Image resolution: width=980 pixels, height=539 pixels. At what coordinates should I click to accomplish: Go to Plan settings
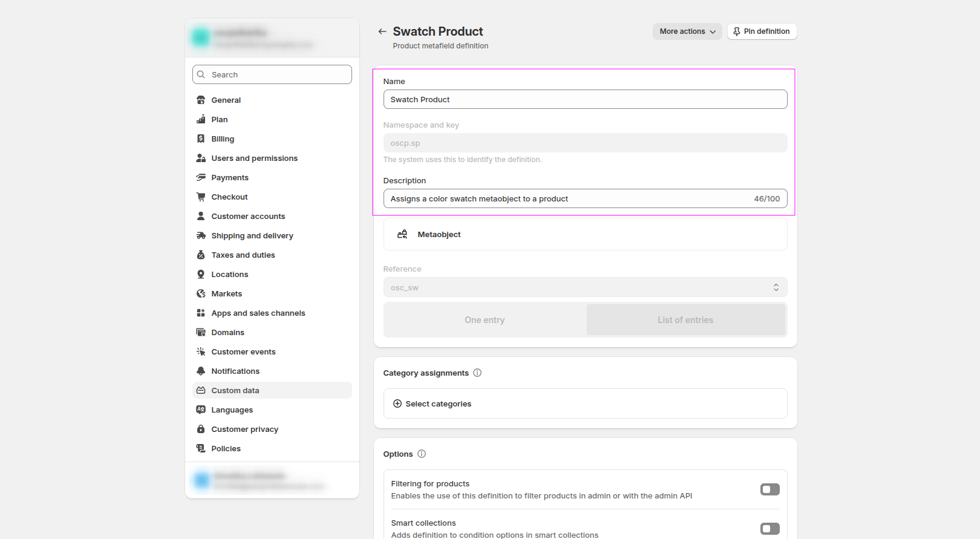[x=272, y=119]
